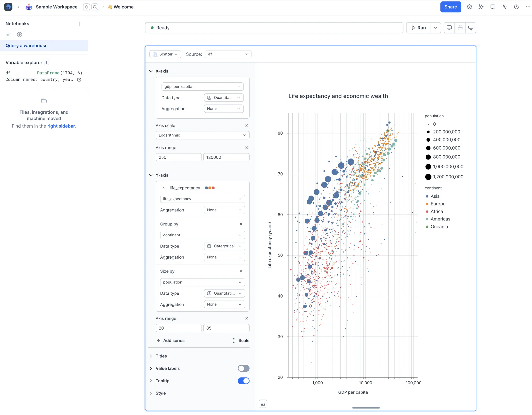The height and width of the screenshot is (415, 532).
Task: Remove the X-axis scale setting
Action: 246,125
